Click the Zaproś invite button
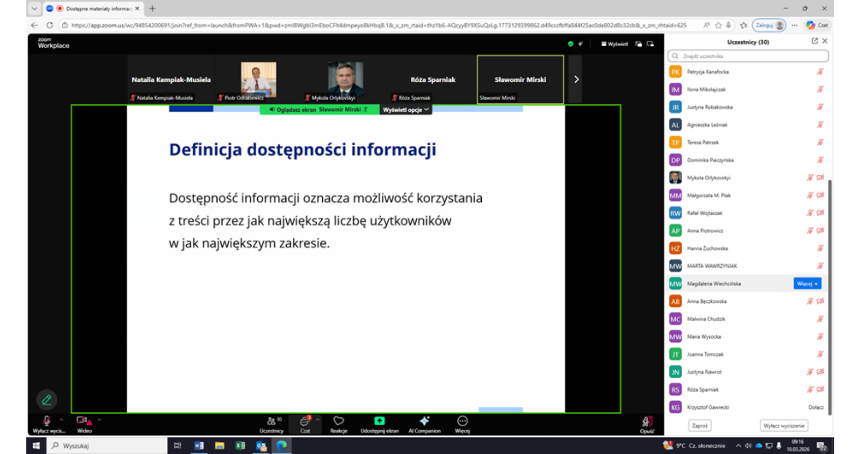The height and width of the screenshot is (454, 868). [x=699, y=426]
